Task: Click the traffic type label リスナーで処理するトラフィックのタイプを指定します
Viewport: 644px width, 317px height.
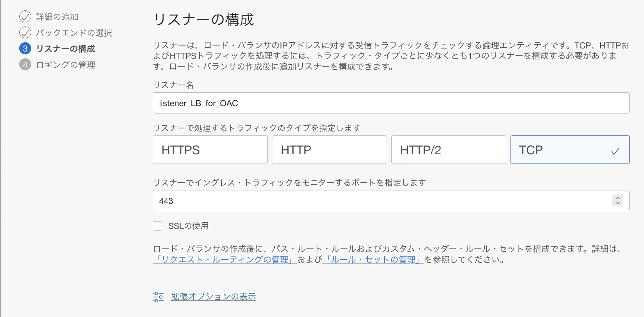Action: click(257, 128)
